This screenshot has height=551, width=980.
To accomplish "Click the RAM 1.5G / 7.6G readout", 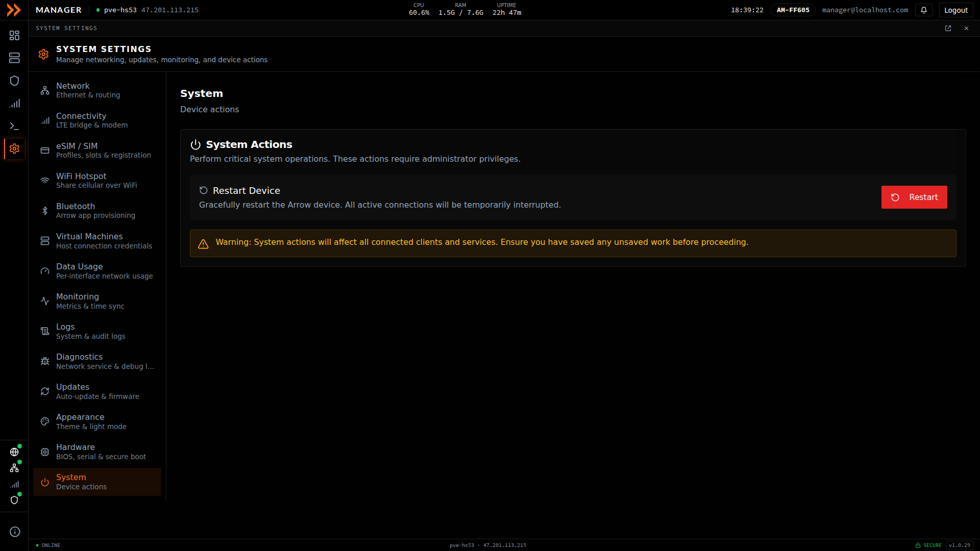I will tap(461, 10).
